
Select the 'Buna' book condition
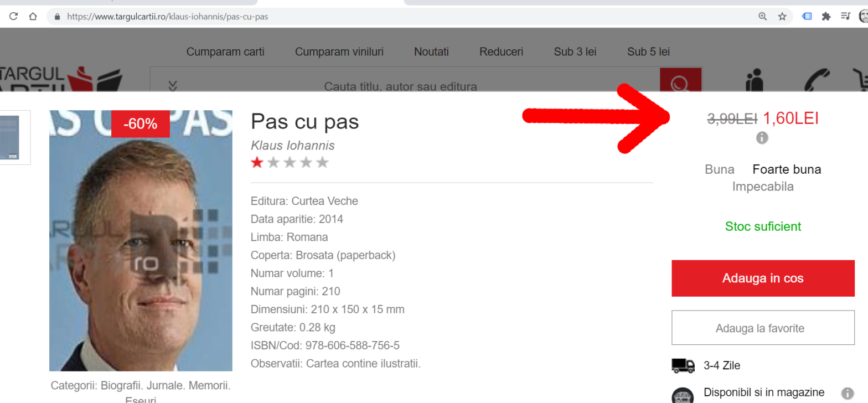tap(719, 169)
